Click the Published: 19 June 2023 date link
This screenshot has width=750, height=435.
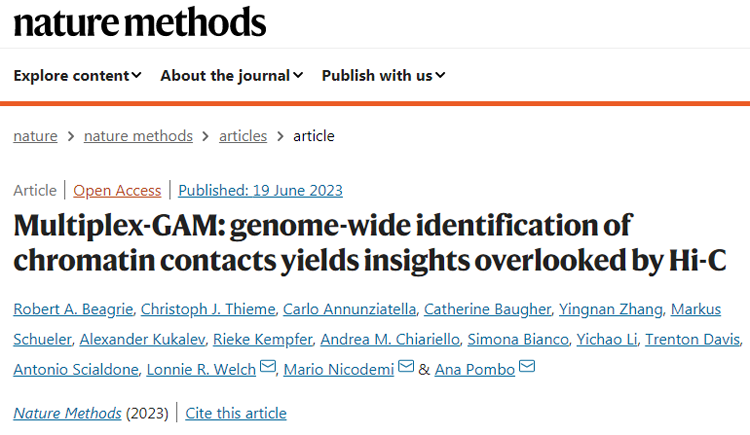[x=260, y=190]
